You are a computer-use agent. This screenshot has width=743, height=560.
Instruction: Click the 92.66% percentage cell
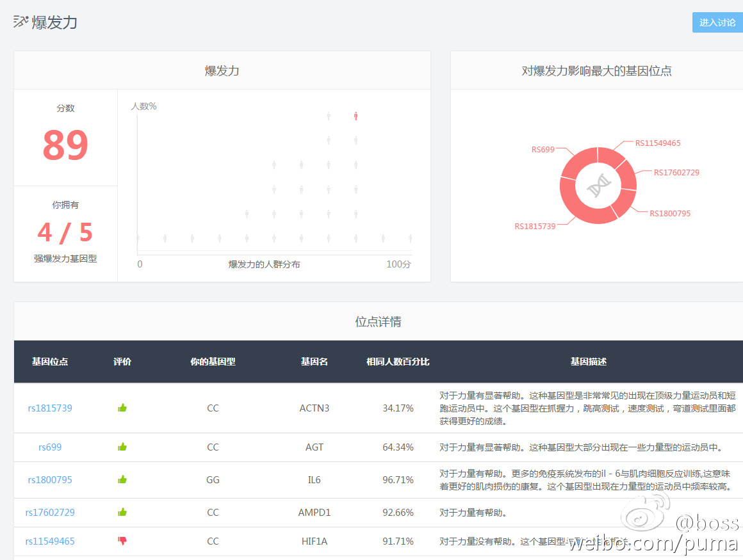pos(398,512)
